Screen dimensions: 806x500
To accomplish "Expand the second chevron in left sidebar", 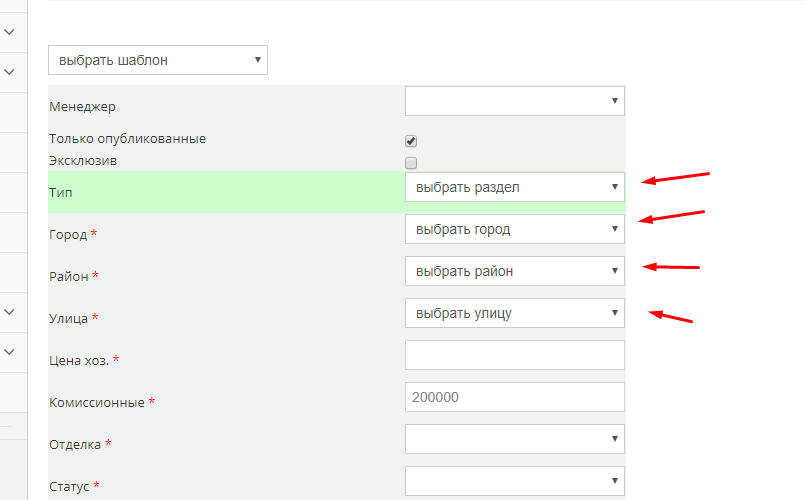I will pos(9,72).
